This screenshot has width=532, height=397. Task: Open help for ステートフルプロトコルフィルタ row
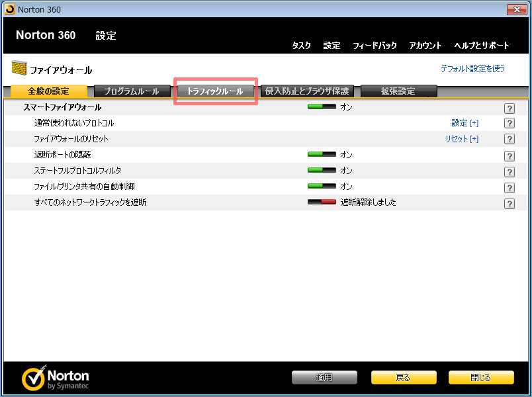tap(510, 172)
